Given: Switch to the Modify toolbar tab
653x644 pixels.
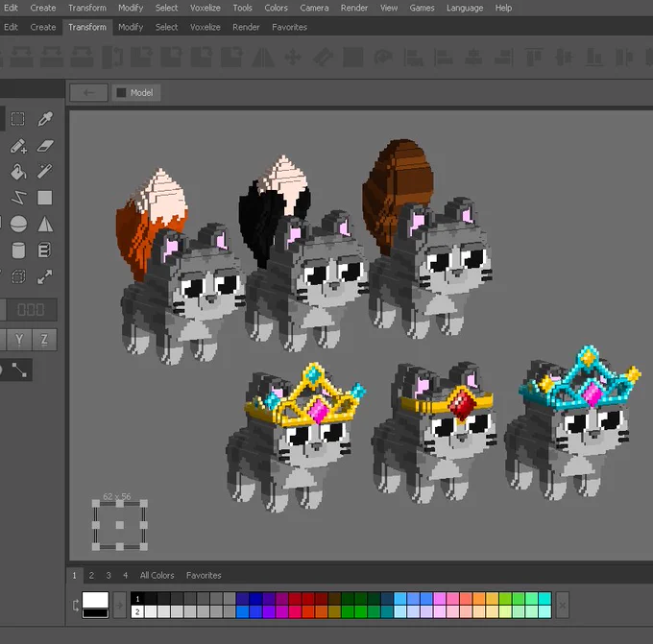Looking at the screenshot, I should (131, 28).
